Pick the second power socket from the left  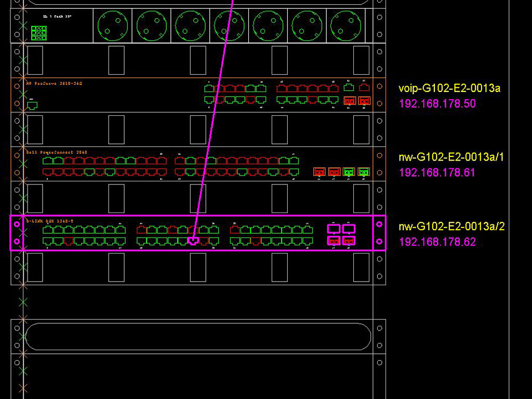[x=152, y=26]
